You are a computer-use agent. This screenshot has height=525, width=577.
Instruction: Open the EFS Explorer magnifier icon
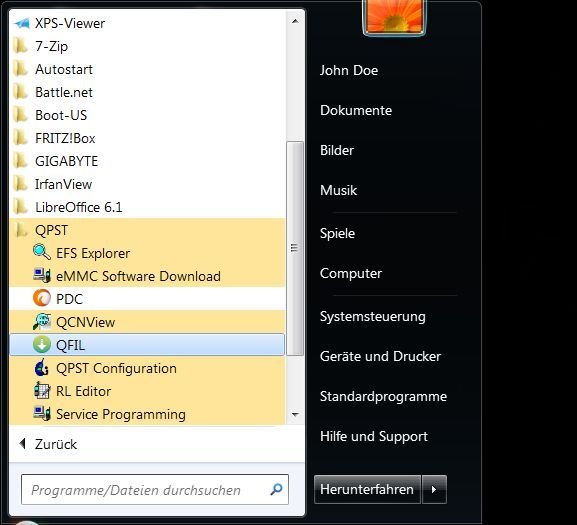click(x=42, y=252)
